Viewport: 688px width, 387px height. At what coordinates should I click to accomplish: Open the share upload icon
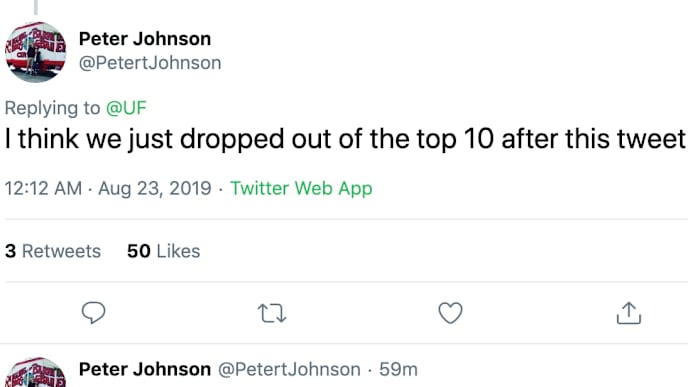point(629,313)
